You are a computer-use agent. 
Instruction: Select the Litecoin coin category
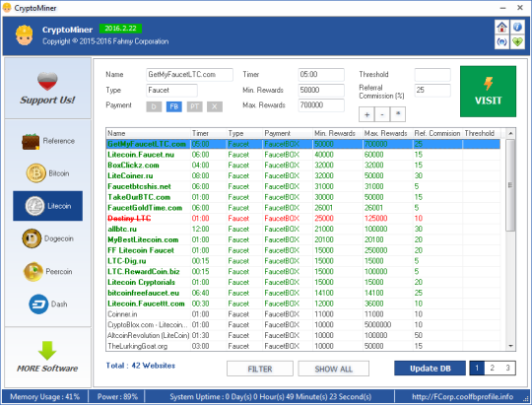point(48,206)
